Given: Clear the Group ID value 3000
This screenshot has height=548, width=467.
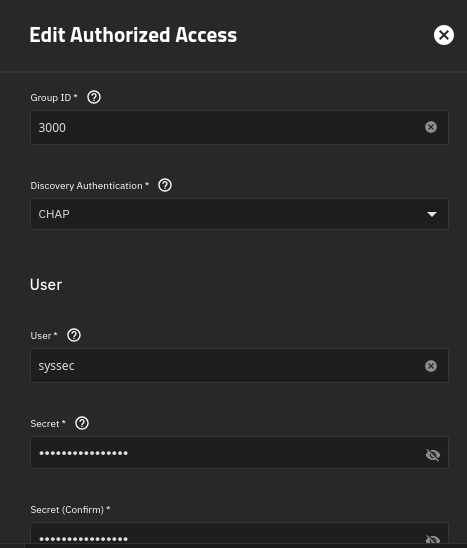Looking at the screenshot, I should (x=431, y=127).
